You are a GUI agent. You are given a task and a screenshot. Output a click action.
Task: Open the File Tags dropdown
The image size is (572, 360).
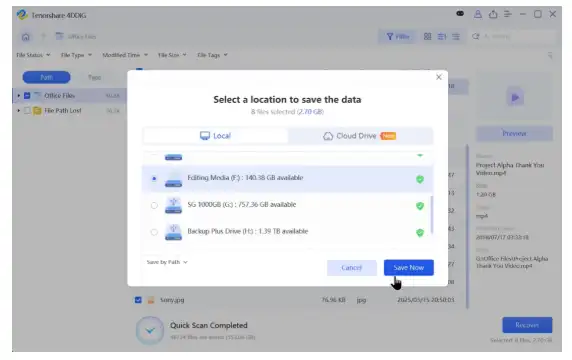tap(212, 55)
